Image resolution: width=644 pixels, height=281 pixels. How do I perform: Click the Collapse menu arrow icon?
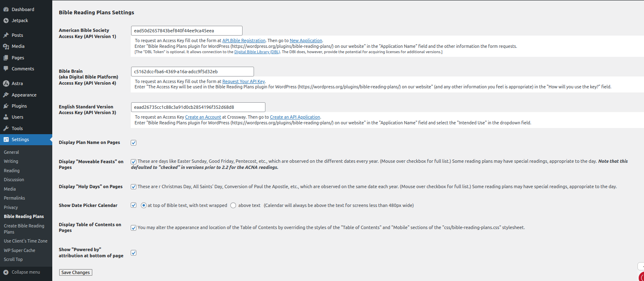tap(6, 272)
